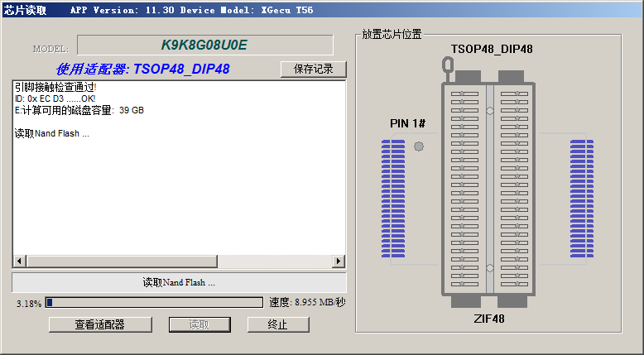Click the gray PIN 1# marker dot
This screenshot has height=355, width=644.
pos(418,146)
